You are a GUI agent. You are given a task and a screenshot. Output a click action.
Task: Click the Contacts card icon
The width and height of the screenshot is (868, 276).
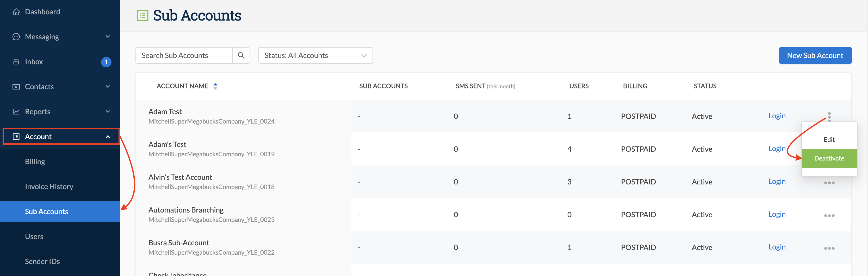coord(16,87)
